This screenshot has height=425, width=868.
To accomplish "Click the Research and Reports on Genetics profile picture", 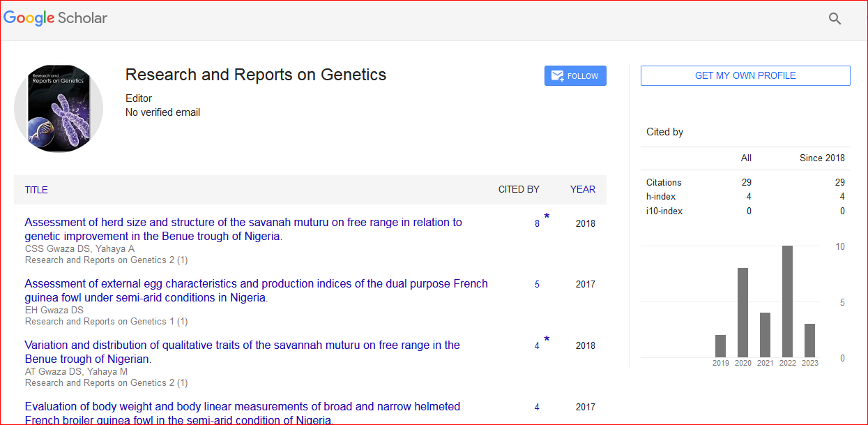I will pos(59,108).
